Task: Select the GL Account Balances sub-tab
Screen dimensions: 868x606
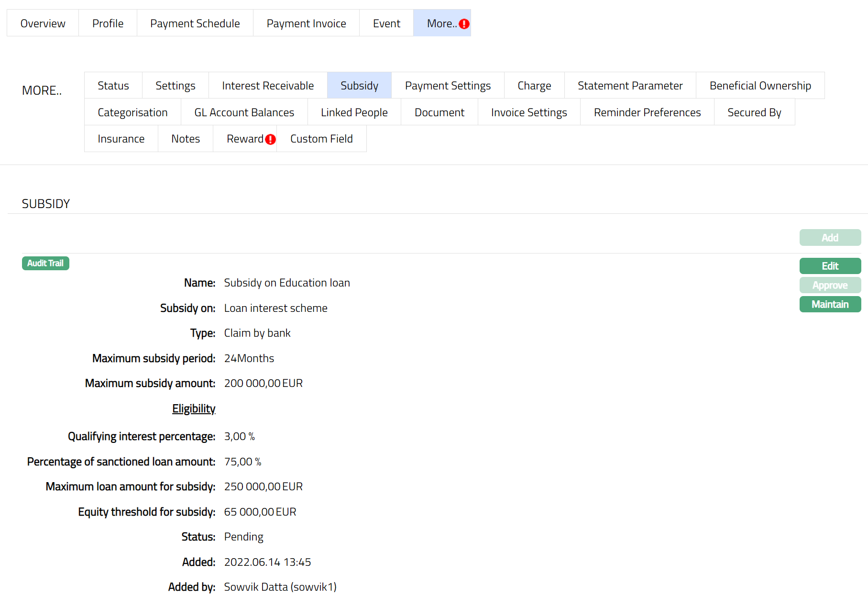Action: (244, 112)
